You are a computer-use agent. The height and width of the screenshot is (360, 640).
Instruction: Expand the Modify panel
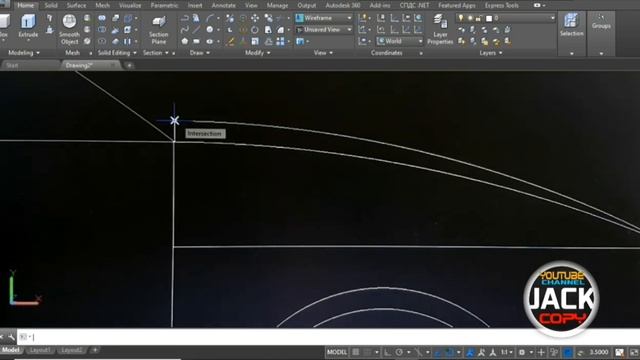click(258, 53)
